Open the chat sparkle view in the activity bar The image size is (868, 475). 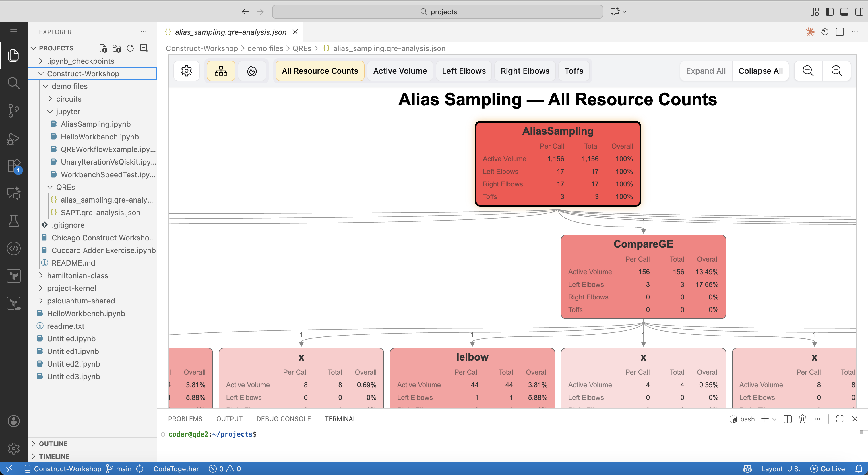tap(13, 194)
